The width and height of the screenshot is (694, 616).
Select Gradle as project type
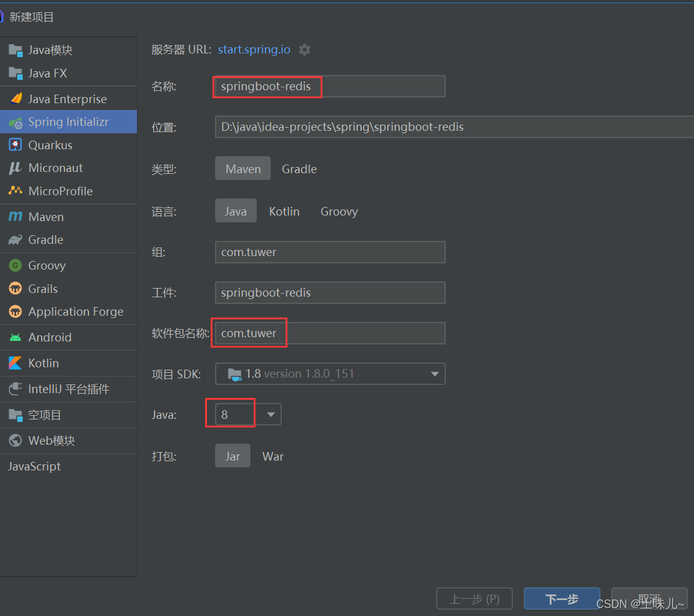[x=299, y=169]
